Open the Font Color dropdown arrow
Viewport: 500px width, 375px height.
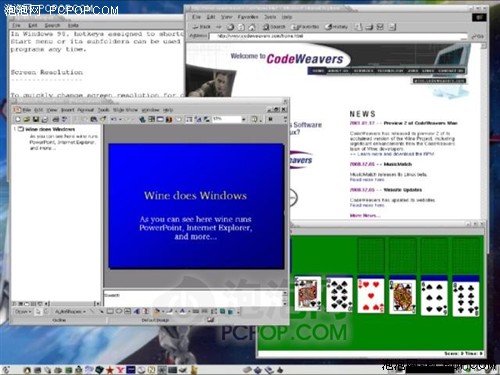(188, 311)
